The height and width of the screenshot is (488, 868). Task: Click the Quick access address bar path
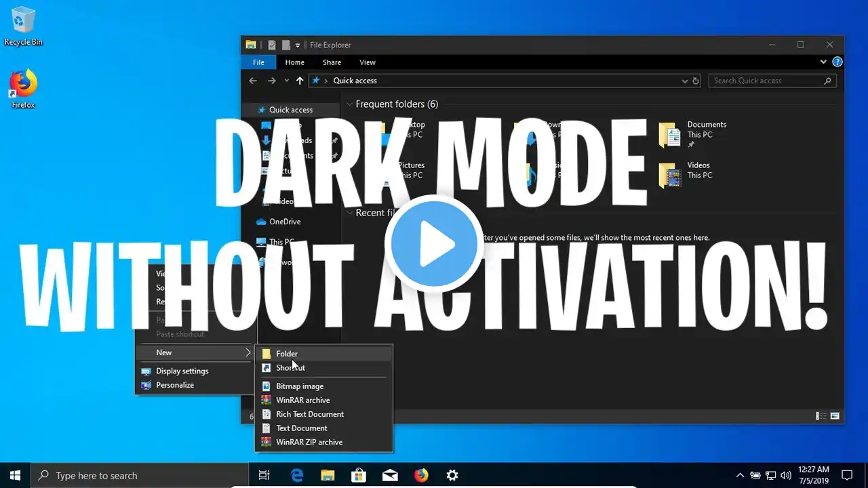point(355,81)
